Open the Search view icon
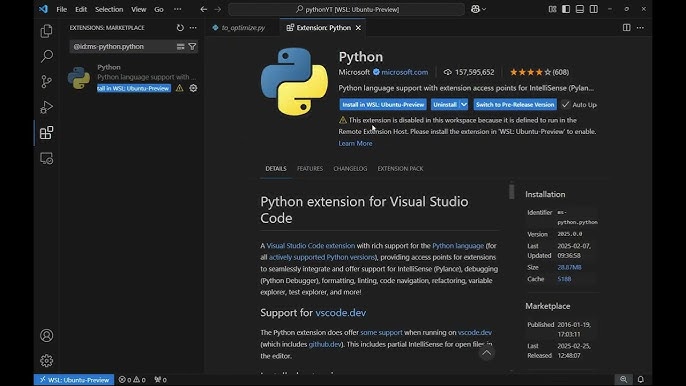 (46, 56)
